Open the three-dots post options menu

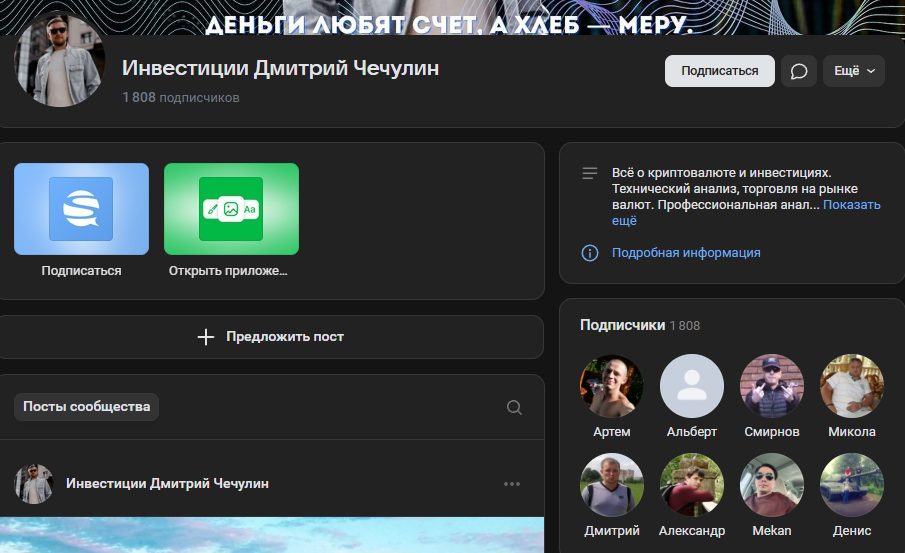[x=512, y=484]
